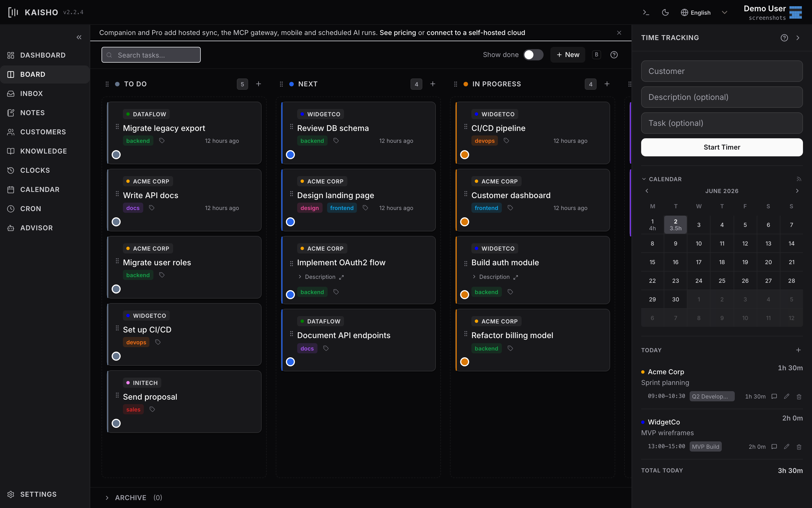The image size is (812, 508).
Task: Go to Customers in the sidebar
Action: point(45,132)
